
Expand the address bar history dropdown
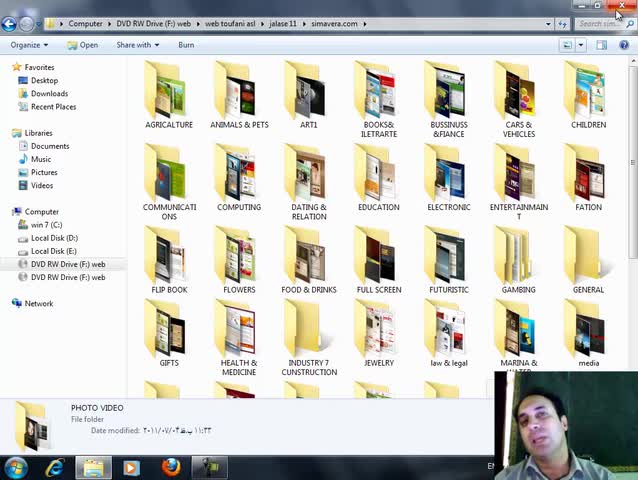[548, 24]
